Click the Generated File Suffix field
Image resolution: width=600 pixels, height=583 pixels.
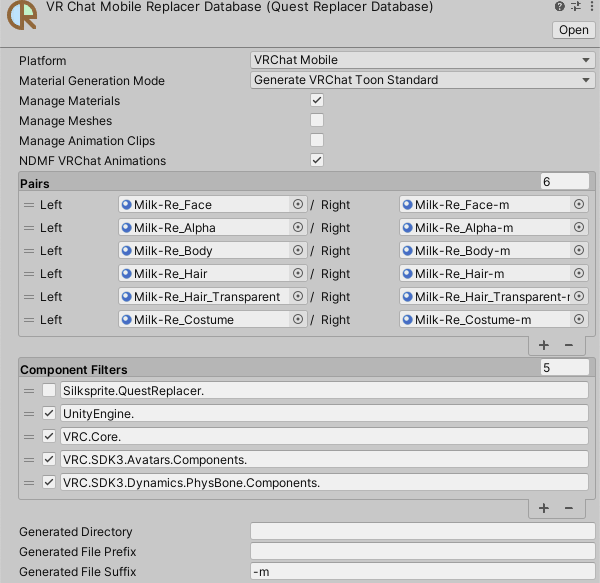pyautogui.click(x=421, y=572)
